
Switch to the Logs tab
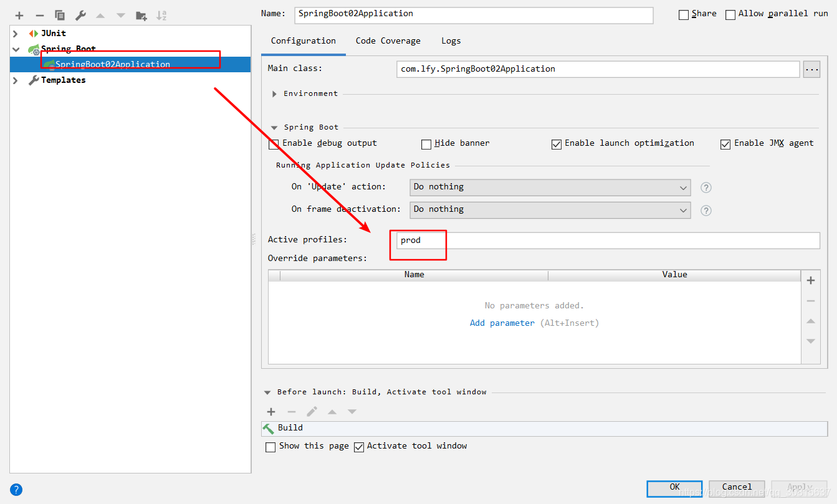click(451, 41)
